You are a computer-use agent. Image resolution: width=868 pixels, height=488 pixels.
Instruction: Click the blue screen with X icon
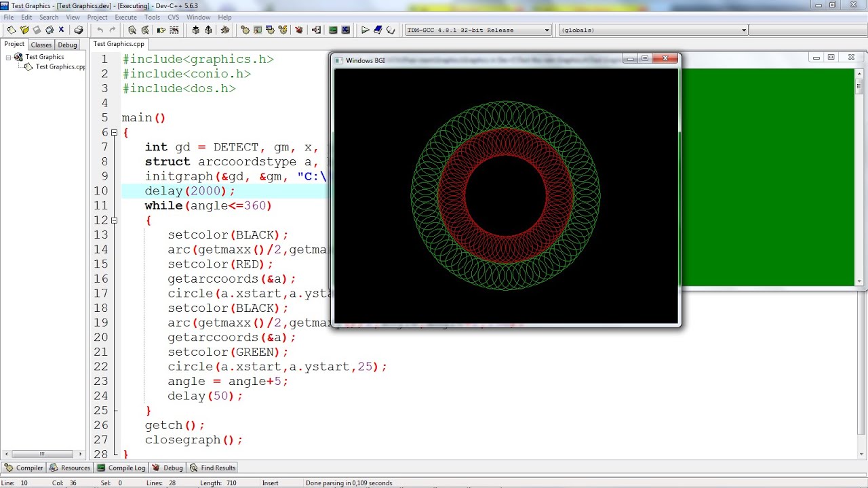346,30
